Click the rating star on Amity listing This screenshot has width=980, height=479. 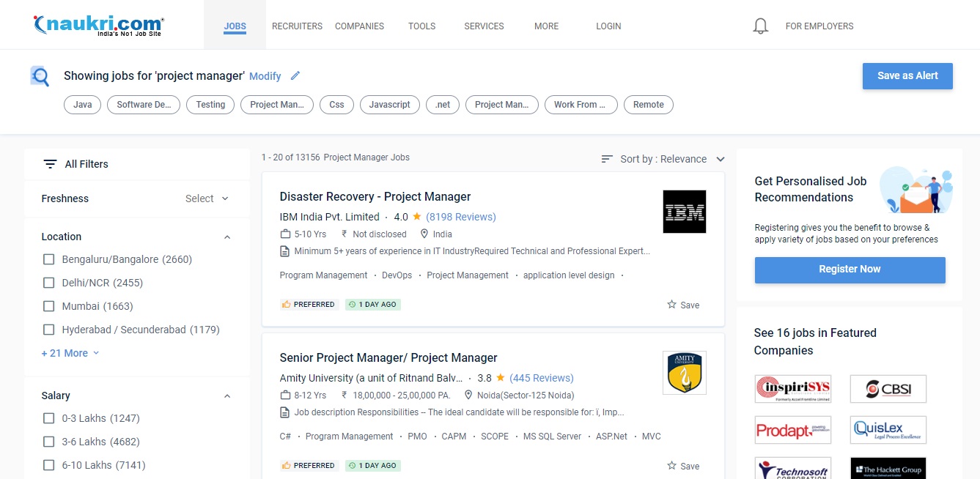click(501, 378)
